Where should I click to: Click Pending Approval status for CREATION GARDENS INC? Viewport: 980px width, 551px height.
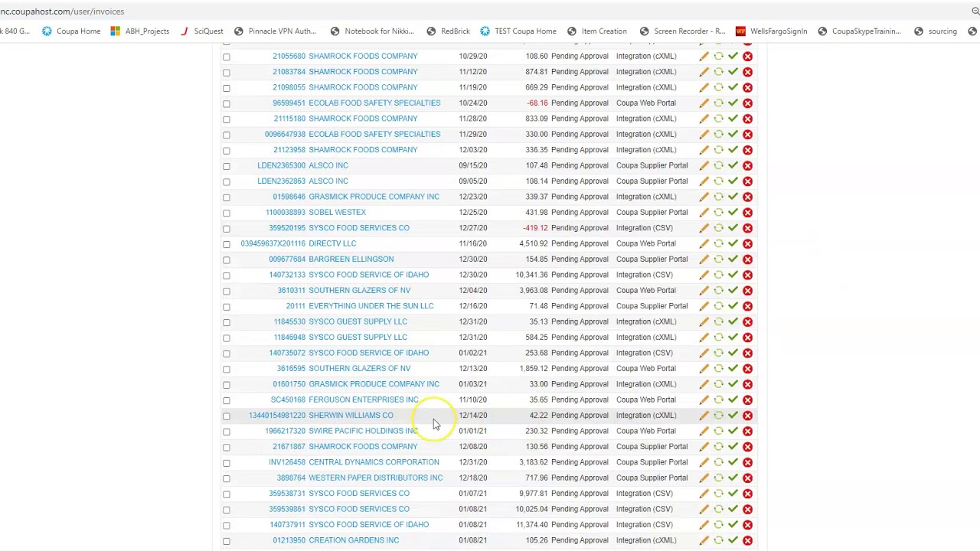[x=580, y=540]
